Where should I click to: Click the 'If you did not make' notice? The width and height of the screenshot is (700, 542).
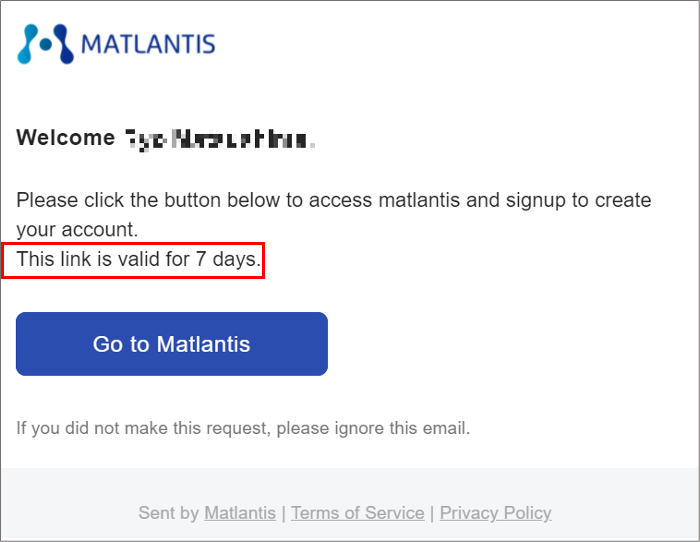243,429
